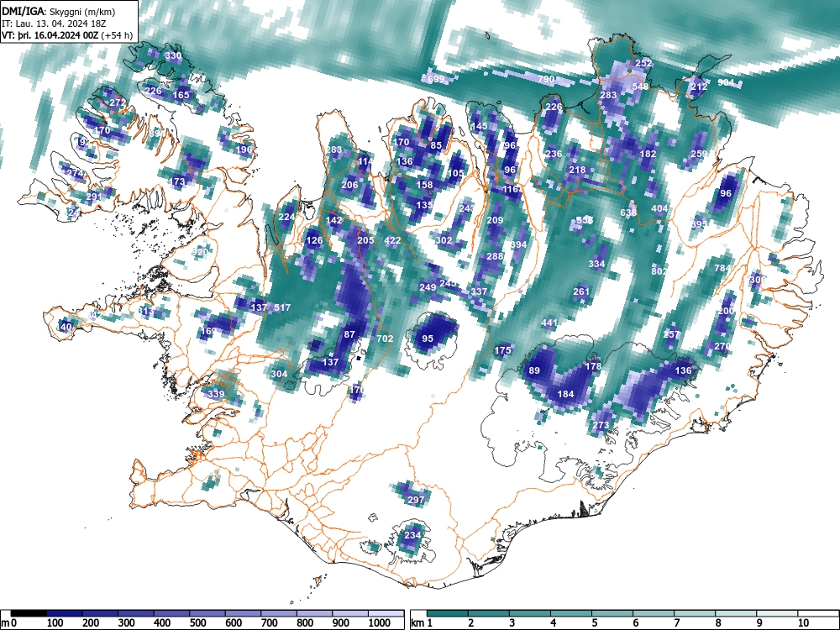Click the 196 visibility value on the map
Screen dimensions: 840x630
244,150
